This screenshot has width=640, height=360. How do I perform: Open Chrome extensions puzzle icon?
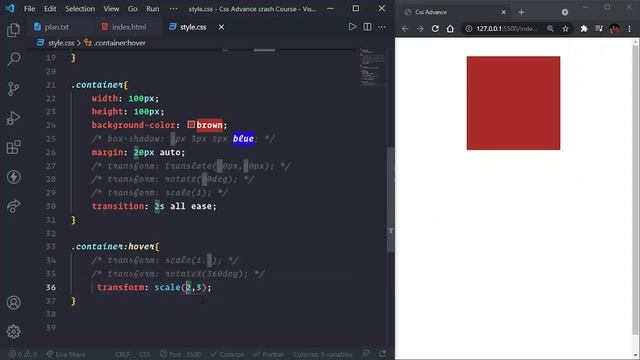coord(584,29)
